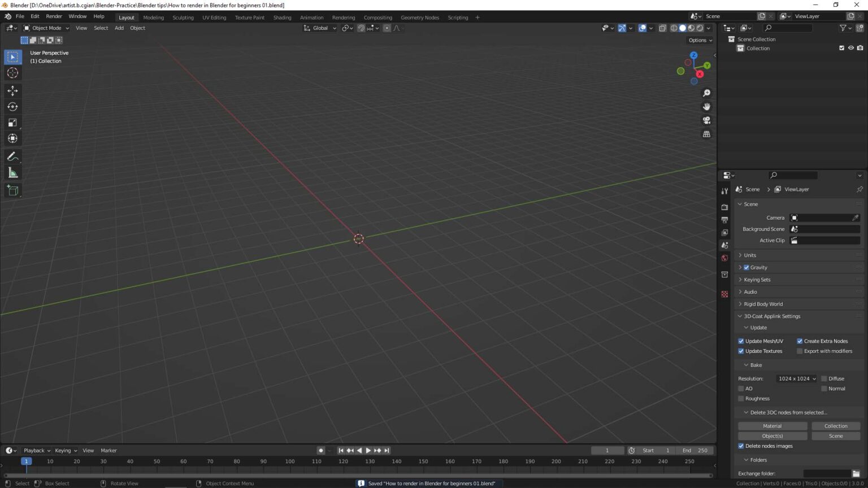Select the Annotate tool

[x=13, y=156]
